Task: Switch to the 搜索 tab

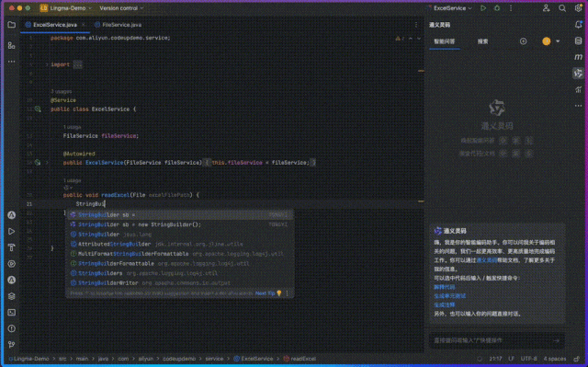Action: tap(482, 41)
